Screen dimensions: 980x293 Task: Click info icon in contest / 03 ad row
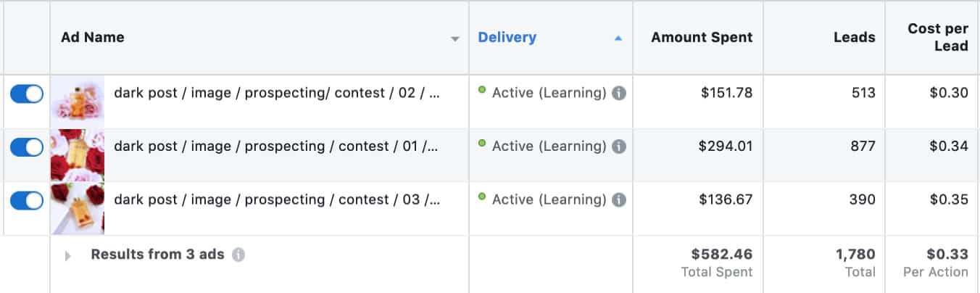point(618,200)
